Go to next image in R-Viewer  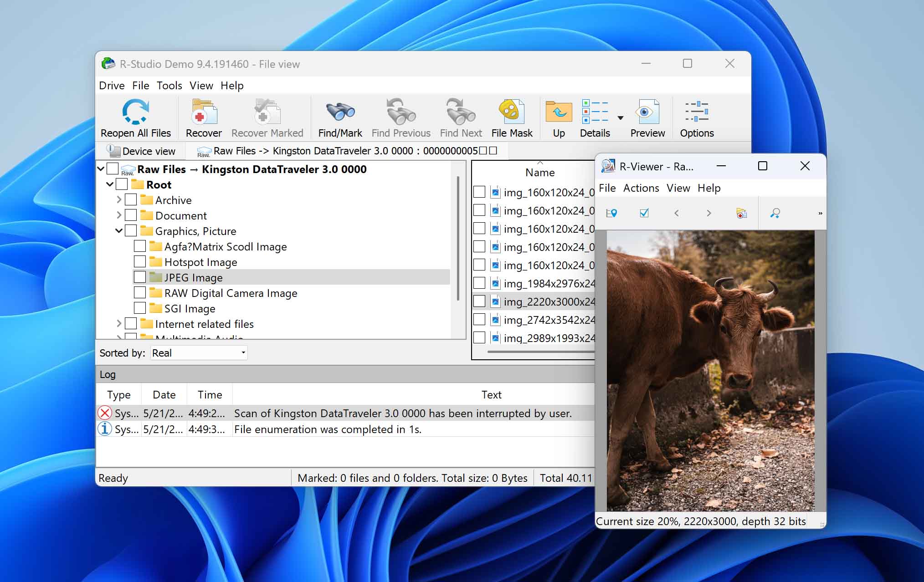coord(708,213)
